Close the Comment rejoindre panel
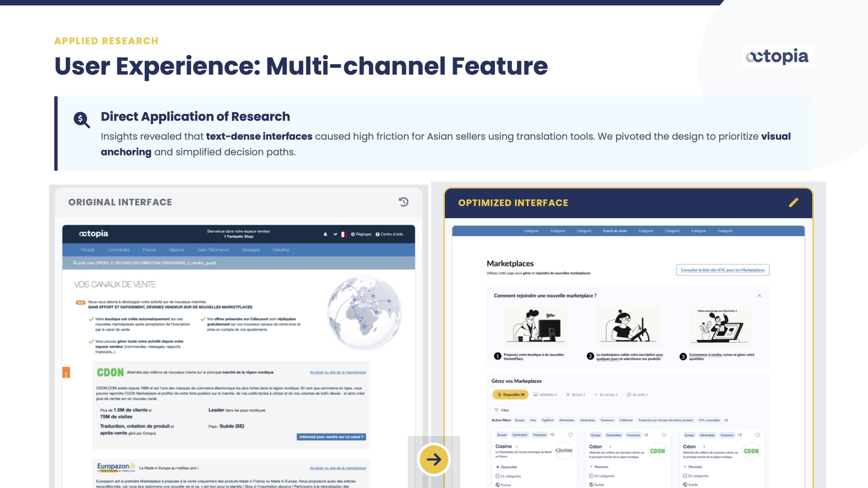This screenshot has height=488, width=868. point(759,296)
